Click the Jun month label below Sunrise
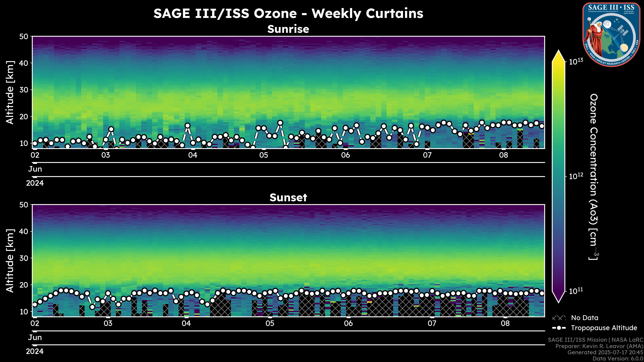 click(x=35, y=169)
